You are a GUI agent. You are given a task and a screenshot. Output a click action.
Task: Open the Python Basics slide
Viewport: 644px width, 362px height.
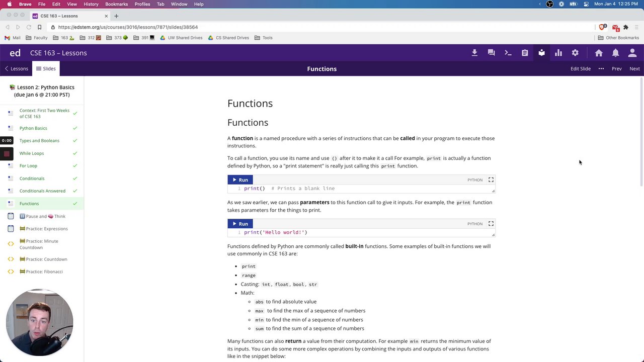pyautogui.click(x=42, y=128)
